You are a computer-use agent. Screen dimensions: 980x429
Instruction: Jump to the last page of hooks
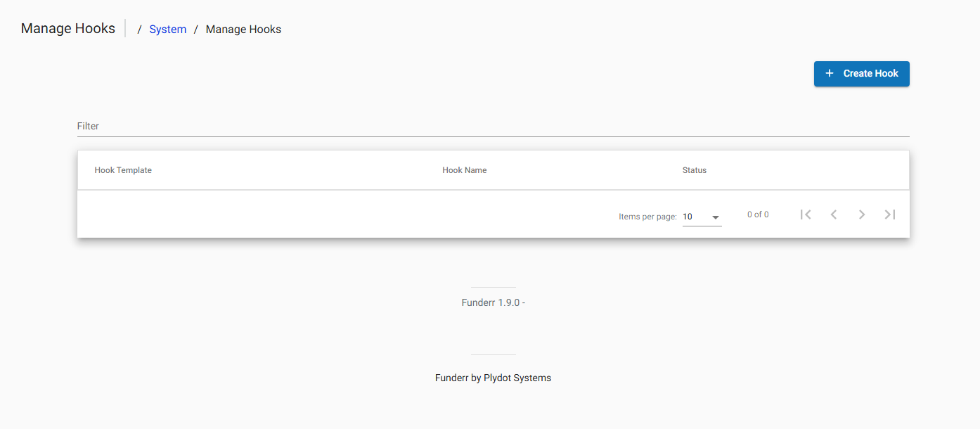coord(890,214)
